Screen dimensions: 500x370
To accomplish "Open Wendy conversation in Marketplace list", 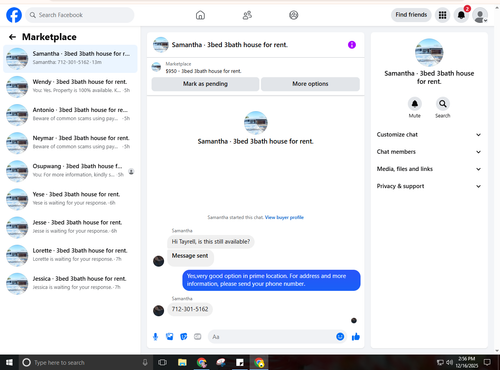I will 70,87.
